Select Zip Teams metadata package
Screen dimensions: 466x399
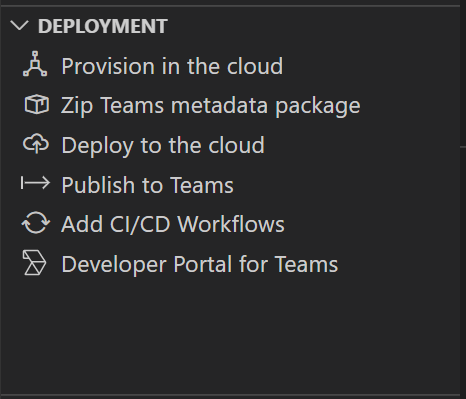point(211,105)
